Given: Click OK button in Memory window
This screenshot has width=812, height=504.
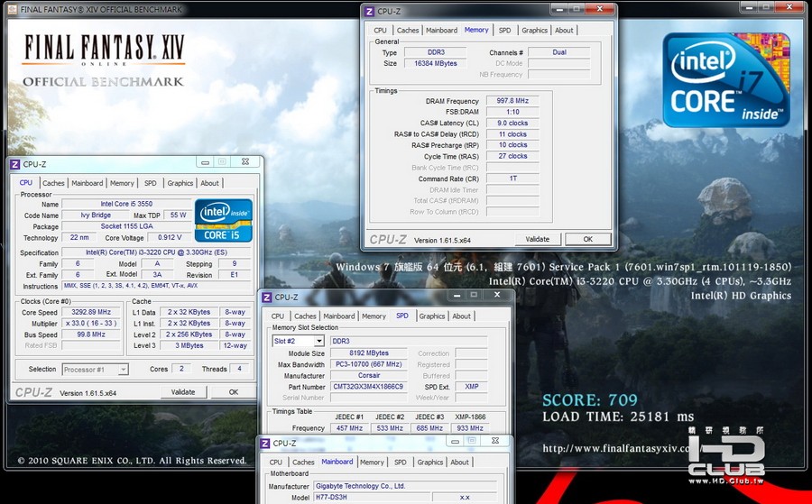Looking at the screenshot, I should pyautogui.click(x=587, y=239).
